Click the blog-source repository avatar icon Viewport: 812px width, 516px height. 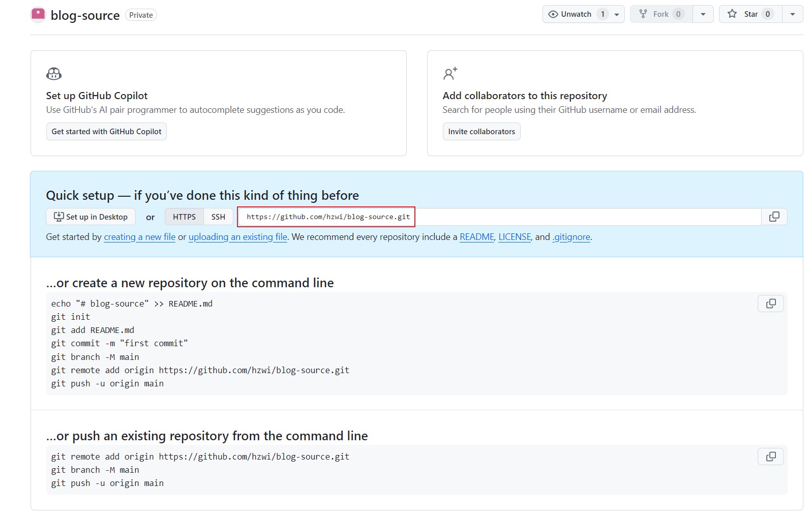tap(38, 15)
